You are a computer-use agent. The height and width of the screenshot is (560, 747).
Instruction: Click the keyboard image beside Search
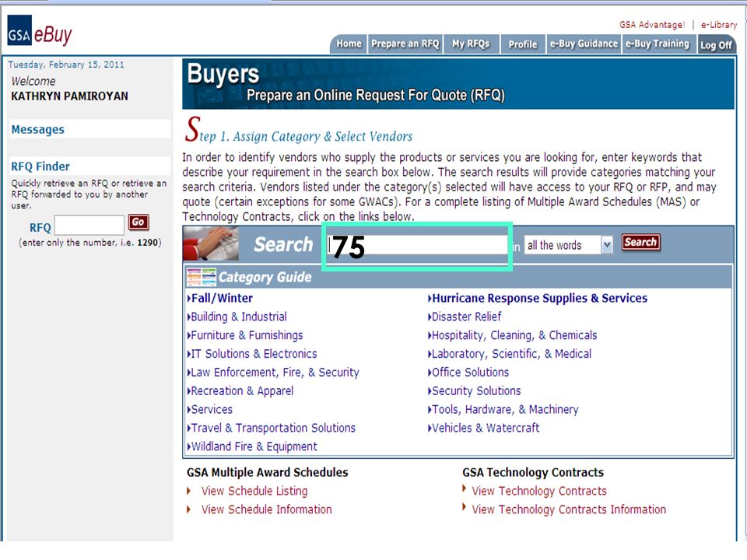[211, 243]
